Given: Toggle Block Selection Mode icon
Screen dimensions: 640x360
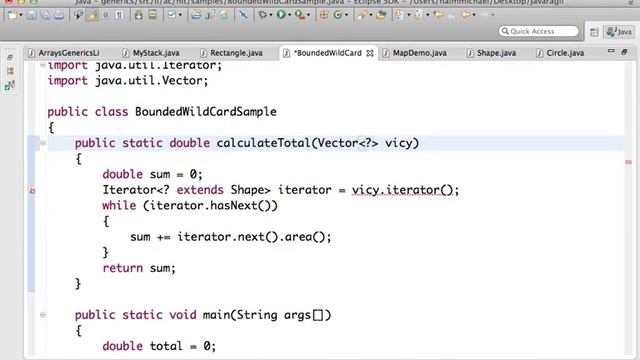Looking at the screenshot, I should pyautogui.click(x=106, y=16).
